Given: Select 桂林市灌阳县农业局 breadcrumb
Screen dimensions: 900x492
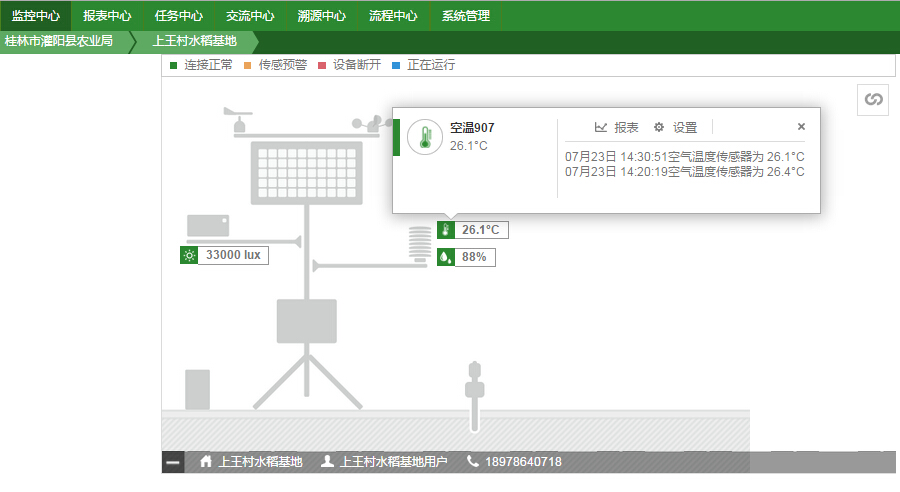Looking at the screenshot, I should point(59,42).
